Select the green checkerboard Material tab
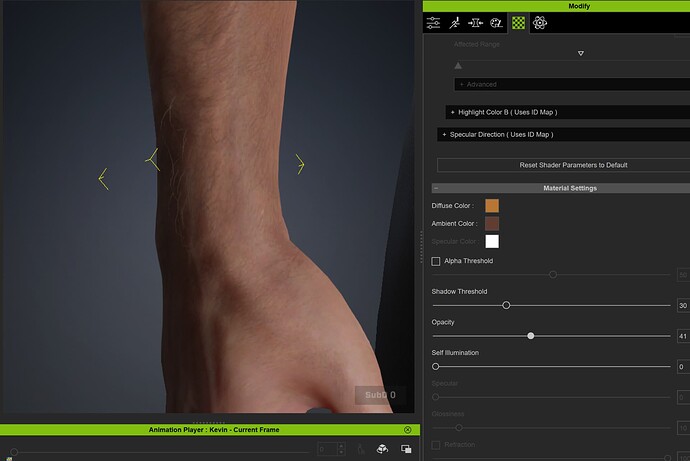Viewport: 690px width, 461px height. 518,23
